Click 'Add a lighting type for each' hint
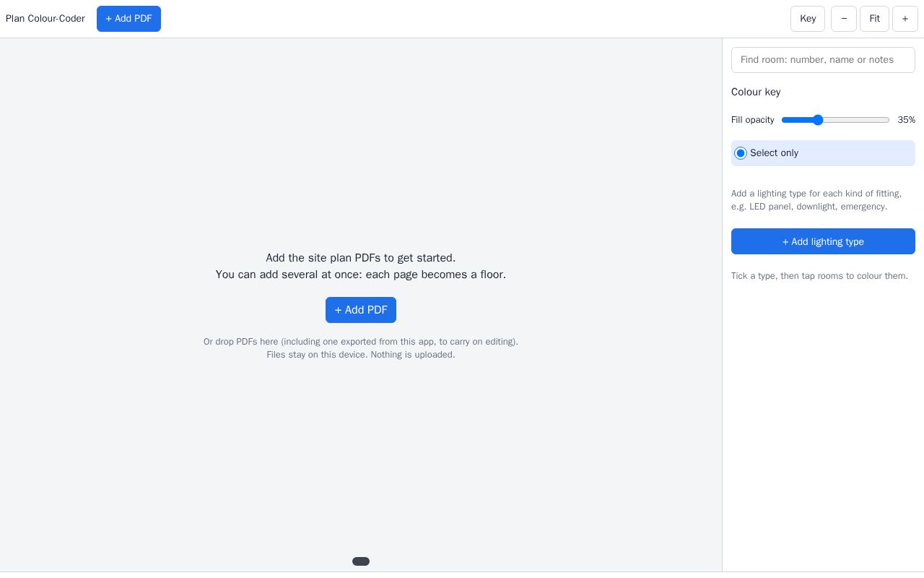 coord(816,200)
